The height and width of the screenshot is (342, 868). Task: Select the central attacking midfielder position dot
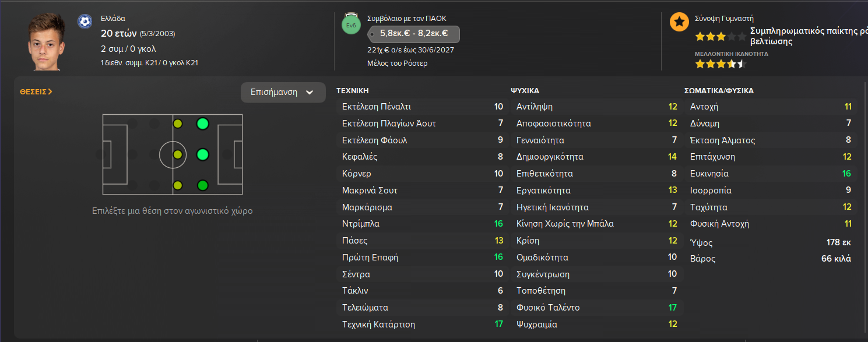point(202,154)
